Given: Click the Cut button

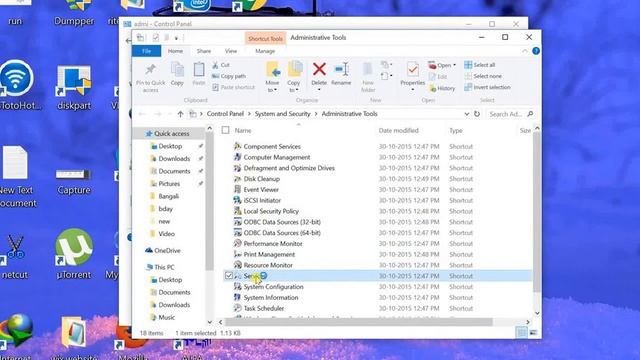Looking at the screenshot, I should tap(221, 65).
